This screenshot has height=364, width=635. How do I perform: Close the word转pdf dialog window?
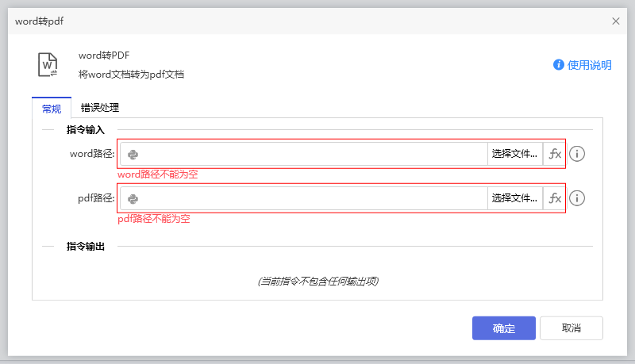(x=616, y=21)
